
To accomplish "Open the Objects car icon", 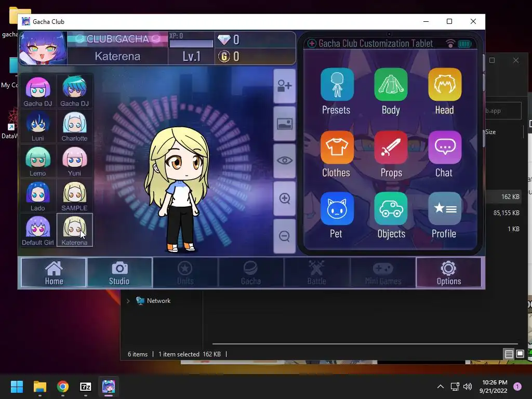I will (391, 209).
